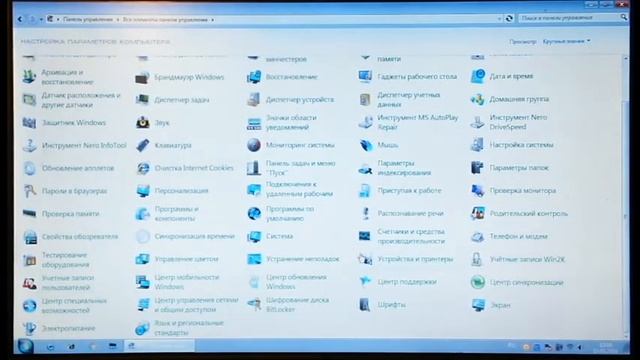Click the Мониторинг системы icon
The image size is (640, 360).
[x=254, y=145]
